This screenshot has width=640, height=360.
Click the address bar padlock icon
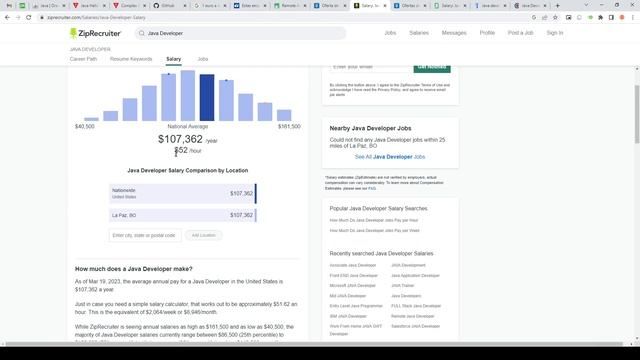tap(42, 18)
